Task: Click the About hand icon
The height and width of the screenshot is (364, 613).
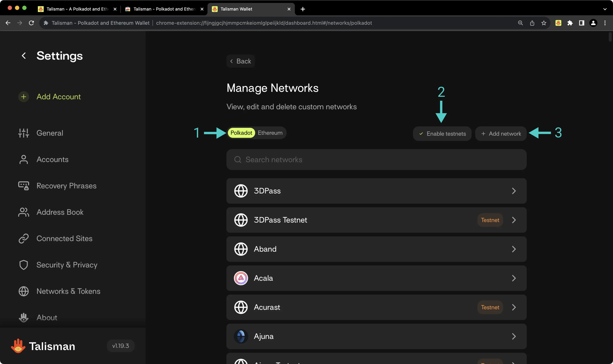Action: pyautogui.click(x=24, y=317)
